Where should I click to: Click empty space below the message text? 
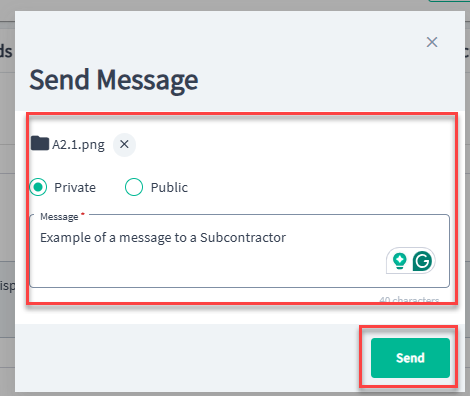tap(200, 267)
